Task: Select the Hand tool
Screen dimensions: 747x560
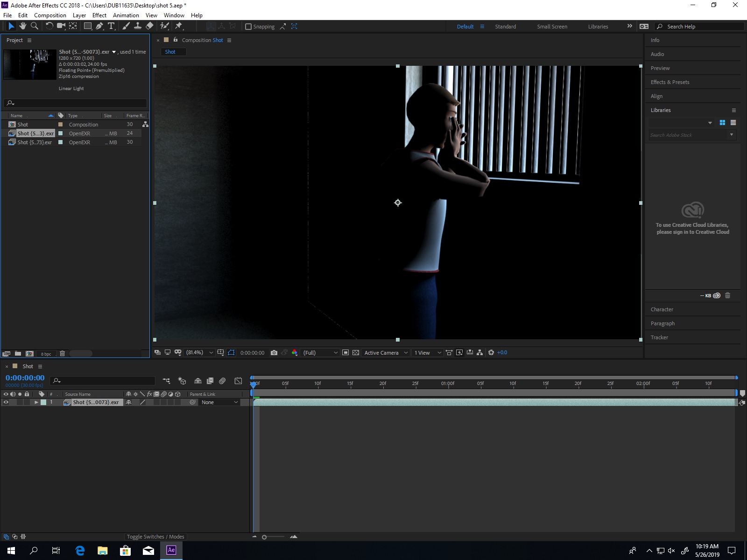Action: [x=22, y=26]
